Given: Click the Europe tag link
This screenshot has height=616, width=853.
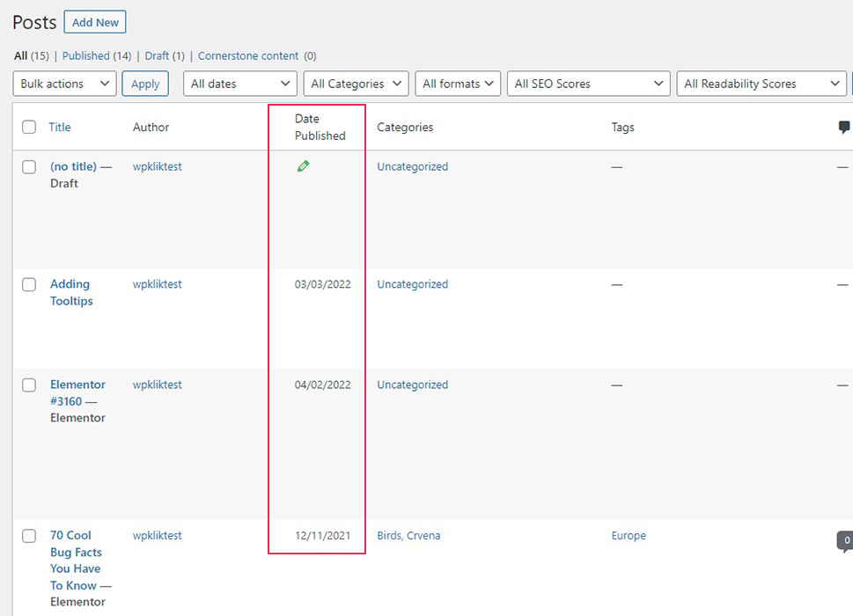Looking at the screenshot, I should (x=629, y=536).
